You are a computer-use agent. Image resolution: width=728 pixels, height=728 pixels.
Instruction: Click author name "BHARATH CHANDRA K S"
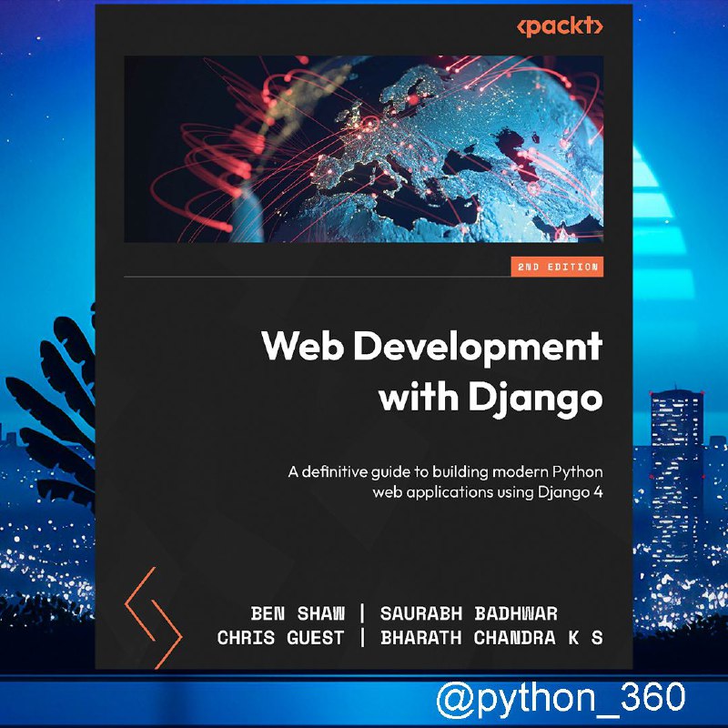[491, 638]
